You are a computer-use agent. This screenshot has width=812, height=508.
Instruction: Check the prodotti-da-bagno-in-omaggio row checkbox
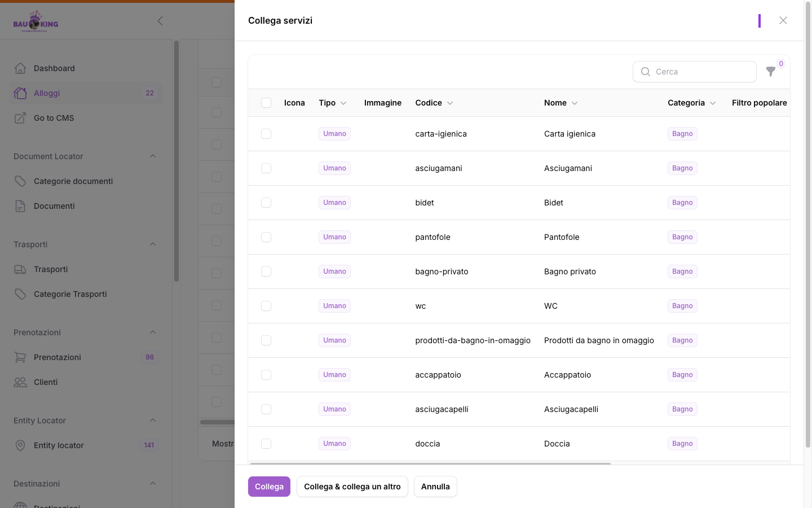point(266,340)
